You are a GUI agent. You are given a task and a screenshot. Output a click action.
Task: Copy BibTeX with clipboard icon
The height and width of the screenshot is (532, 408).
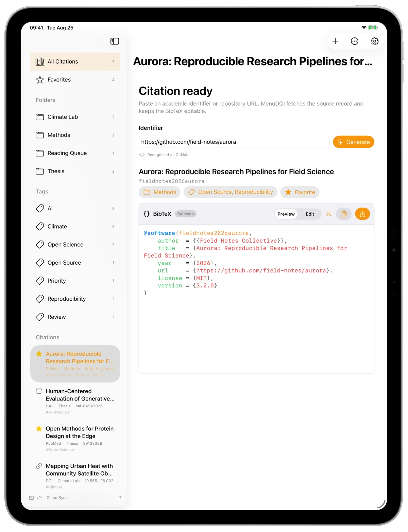(x=344, y=214)
